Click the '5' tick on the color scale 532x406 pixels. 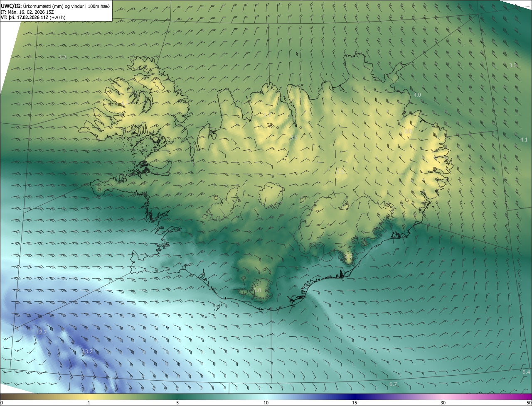[177, 403]
